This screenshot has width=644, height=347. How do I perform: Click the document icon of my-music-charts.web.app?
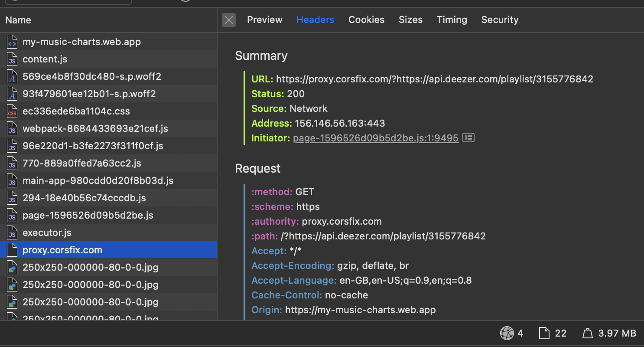(x=12, y=42)
